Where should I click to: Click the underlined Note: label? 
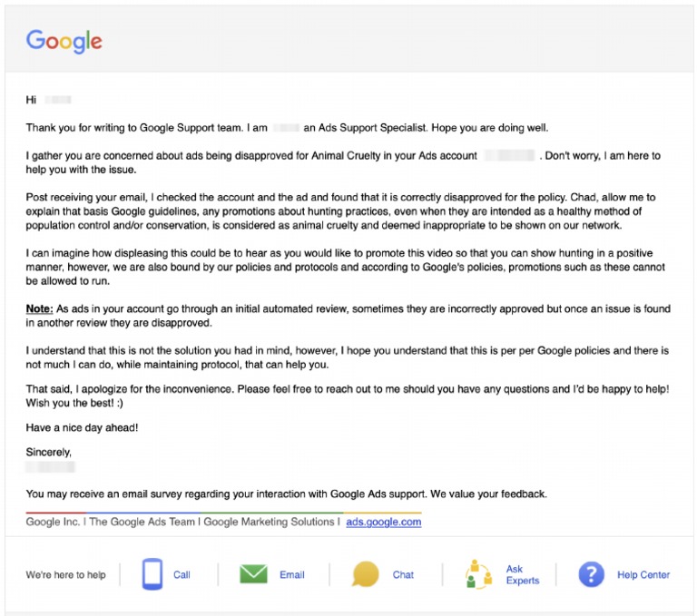pyautogui.click(x=39, y=309)
